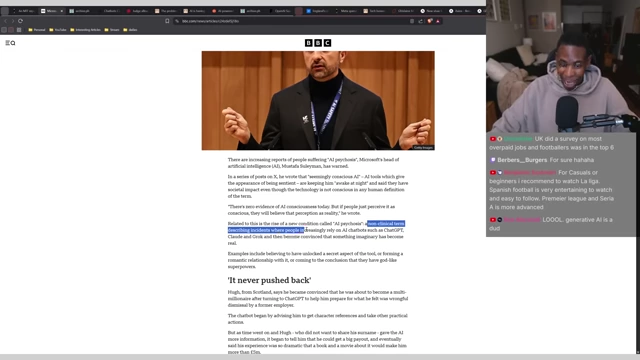
Task: Click chat message recommending La liga
Action: coord(551,190)
